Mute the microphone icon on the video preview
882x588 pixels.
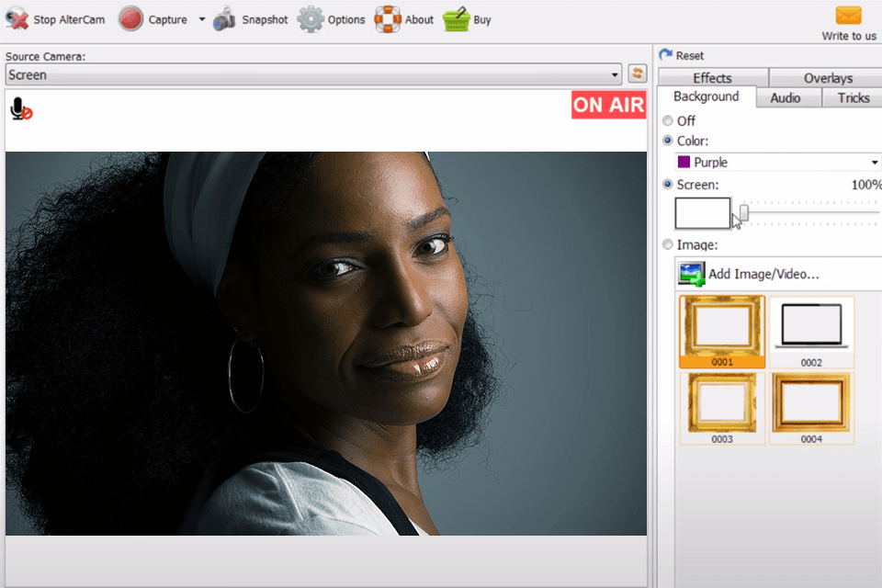point(20,109)
